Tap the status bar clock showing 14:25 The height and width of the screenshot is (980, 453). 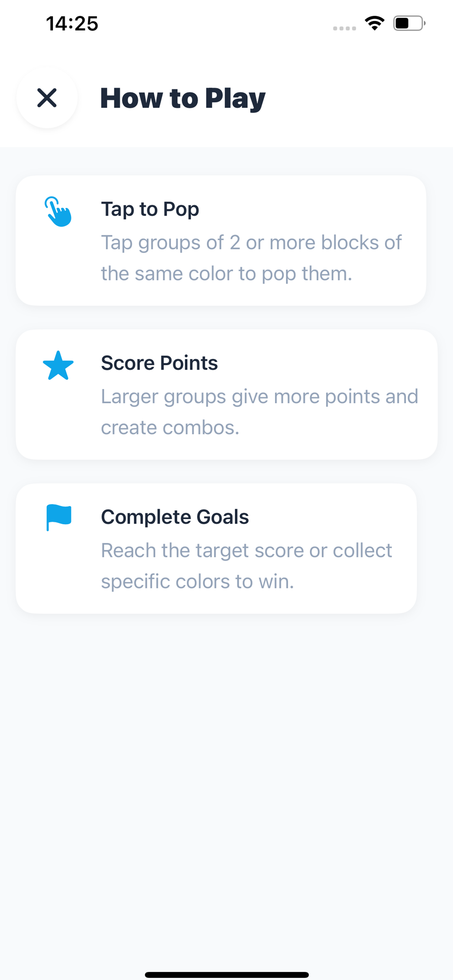72,24
